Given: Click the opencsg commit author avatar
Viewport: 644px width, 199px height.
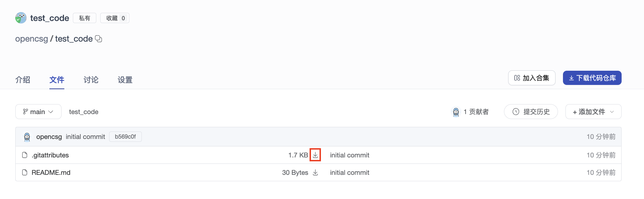Looking at the screenshot, I should point(27,137).
